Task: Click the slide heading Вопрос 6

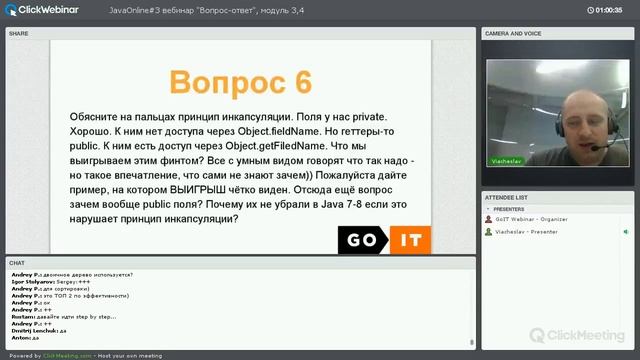Action: coord(241,82)
